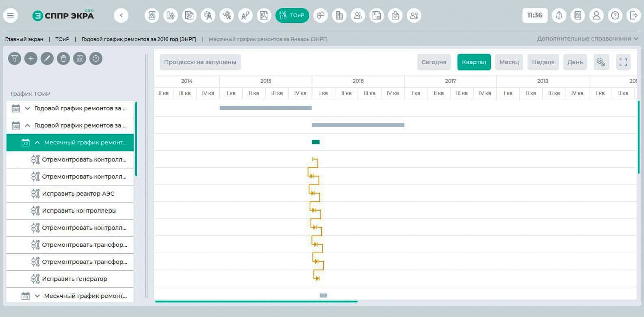Go to Главный экран breadcrumb
644x317 pixels.
tap(24, 39)
